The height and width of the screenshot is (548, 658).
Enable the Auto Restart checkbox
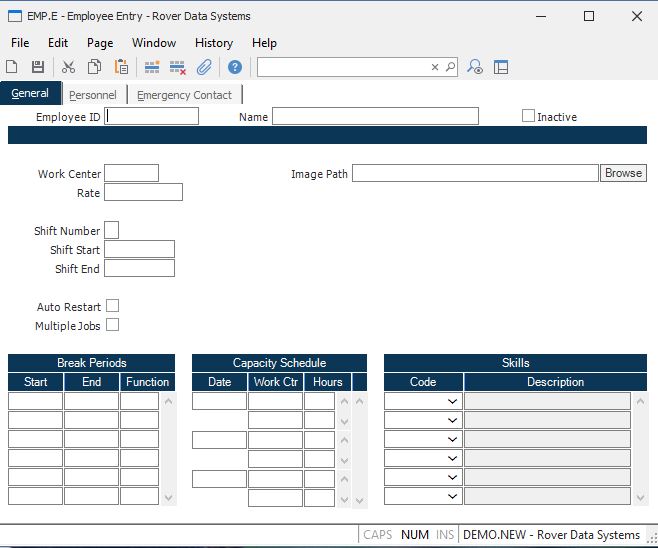pos(113,306)
